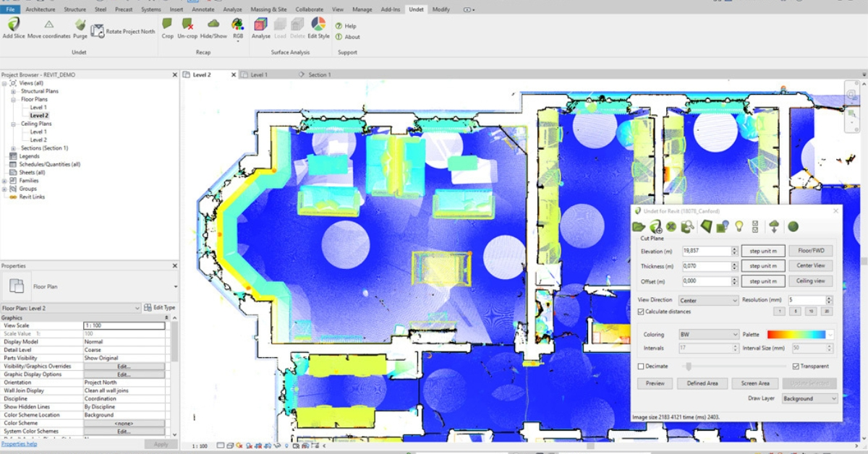Click the cloud download arrow icon

pos(774,226)
